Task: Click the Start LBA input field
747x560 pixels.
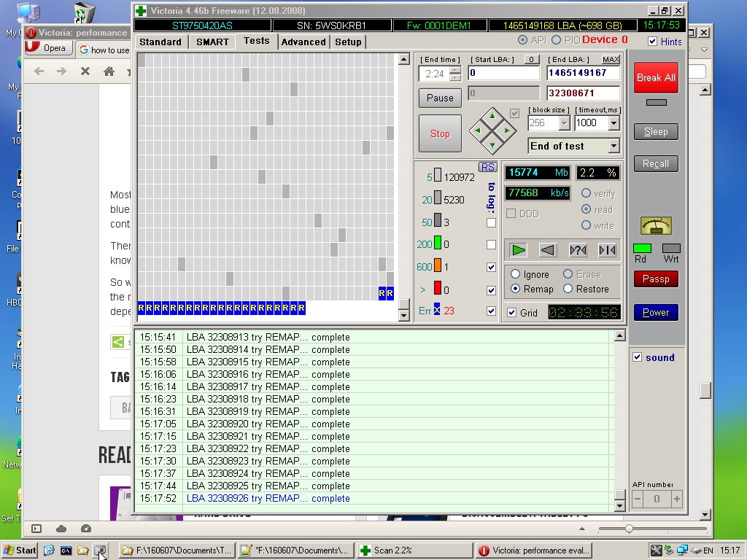Action: (503, 73)
